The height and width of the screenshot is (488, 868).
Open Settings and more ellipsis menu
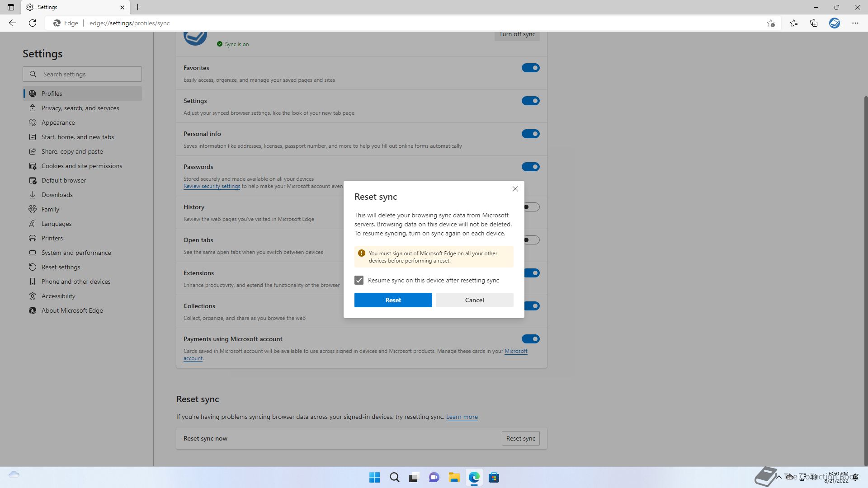(x=855, y=23)
